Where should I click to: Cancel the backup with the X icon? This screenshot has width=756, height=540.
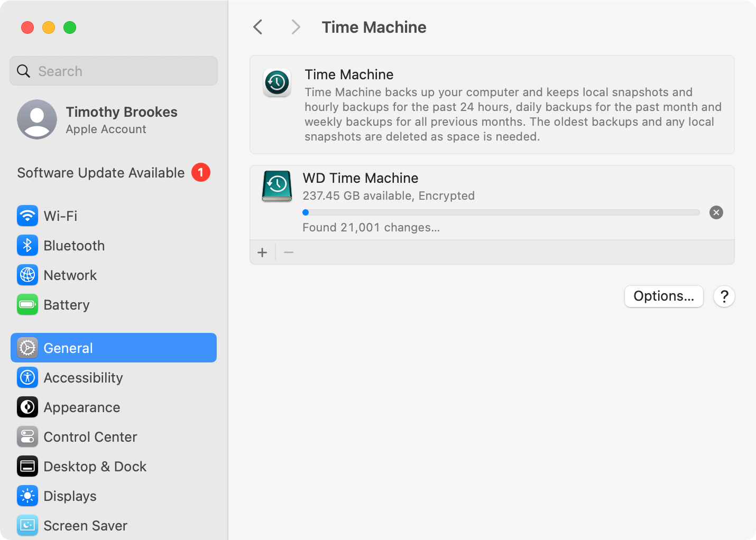coord(716,212)
